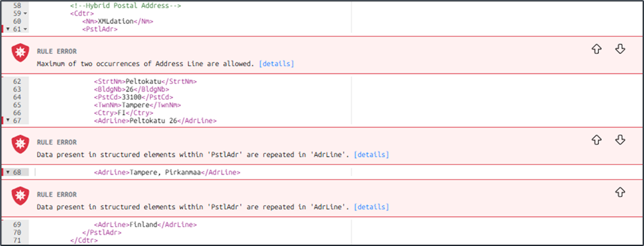
Task: Collapse error marker triangle beside line 67
Action: (8, 120)
